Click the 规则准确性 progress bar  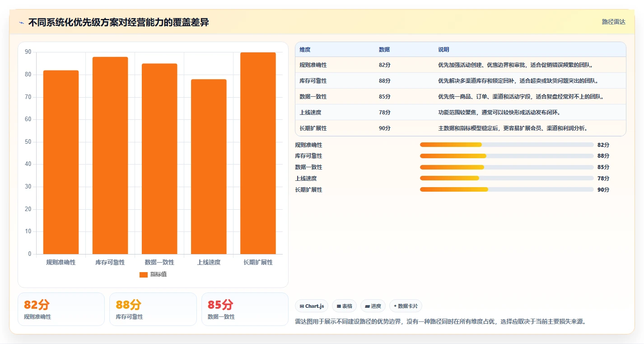pyautogui.click(x=507, y=145)
